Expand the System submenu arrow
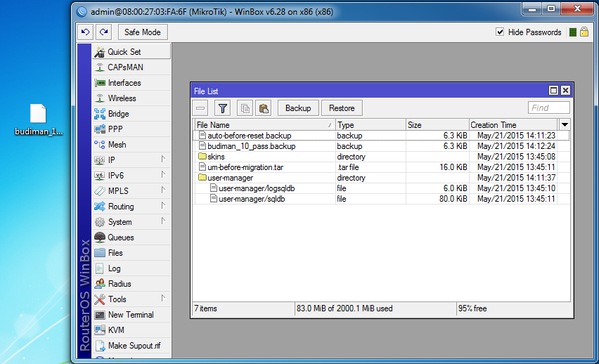599x364 pixels. click(163, 221)
